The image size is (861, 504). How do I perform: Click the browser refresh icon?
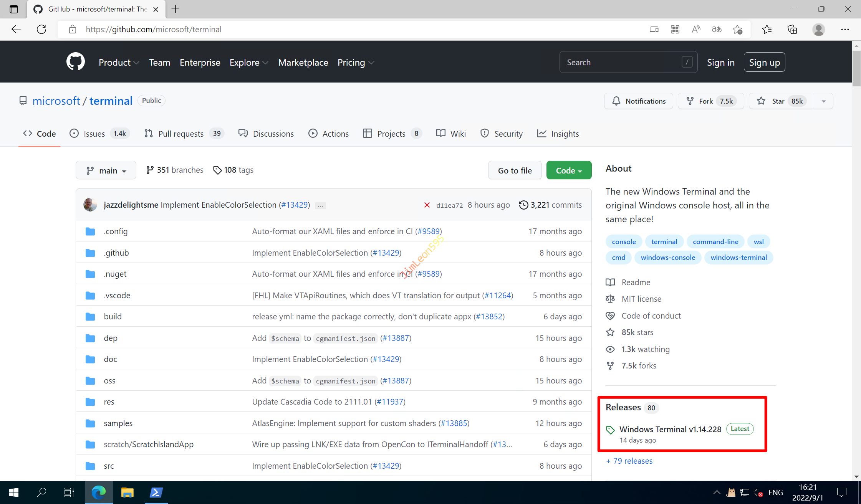click(41, 29)
